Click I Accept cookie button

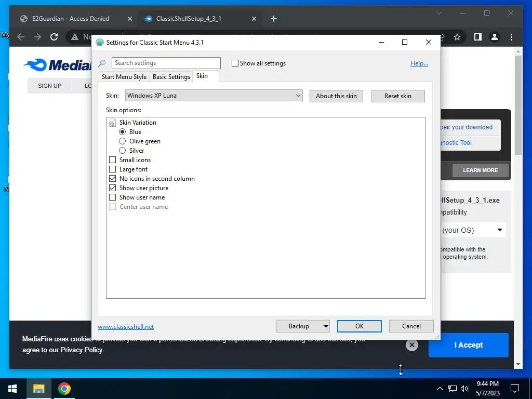[x=469, y=345]
